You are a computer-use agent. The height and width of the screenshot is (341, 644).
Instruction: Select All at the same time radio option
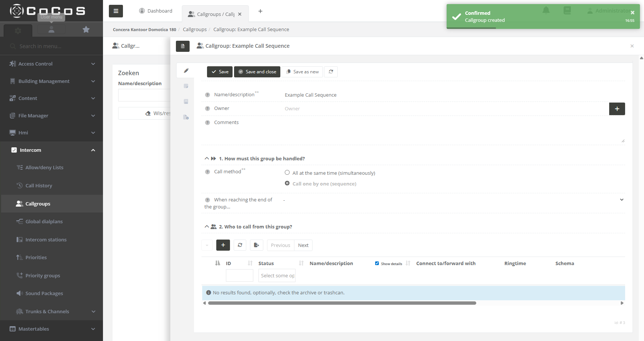(287, 173)
